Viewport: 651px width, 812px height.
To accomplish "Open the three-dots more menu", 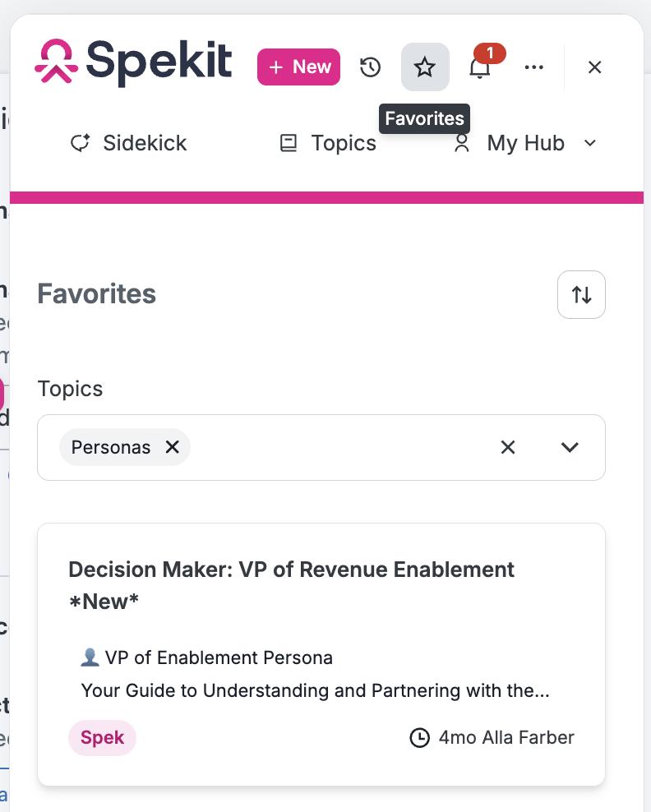I will [534, 67].
